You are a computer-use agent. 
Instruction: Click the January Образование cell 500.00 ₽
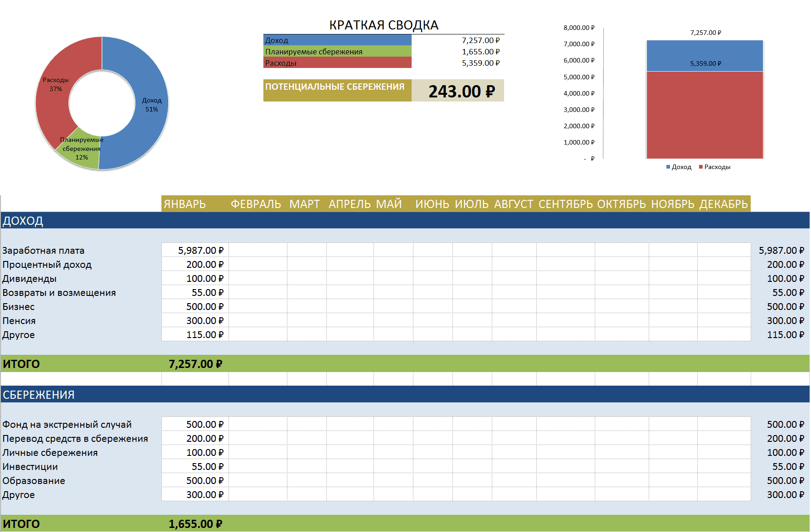click(x=195, y=480)
